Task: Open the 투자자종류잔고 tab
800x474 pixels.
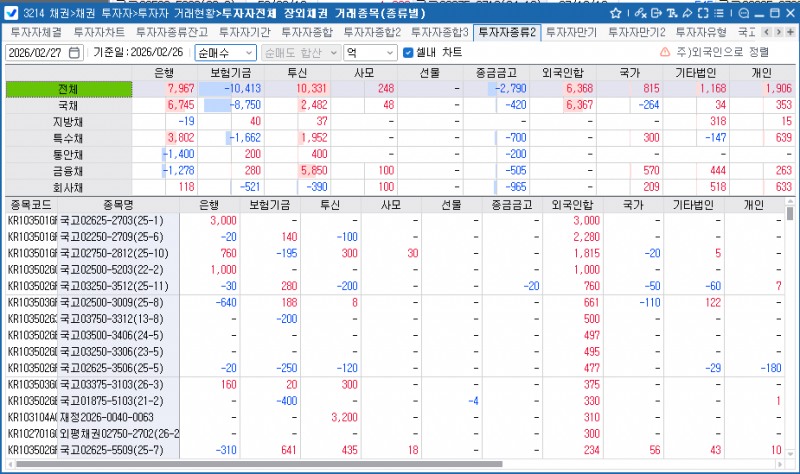Action: (x=172, y=32)
